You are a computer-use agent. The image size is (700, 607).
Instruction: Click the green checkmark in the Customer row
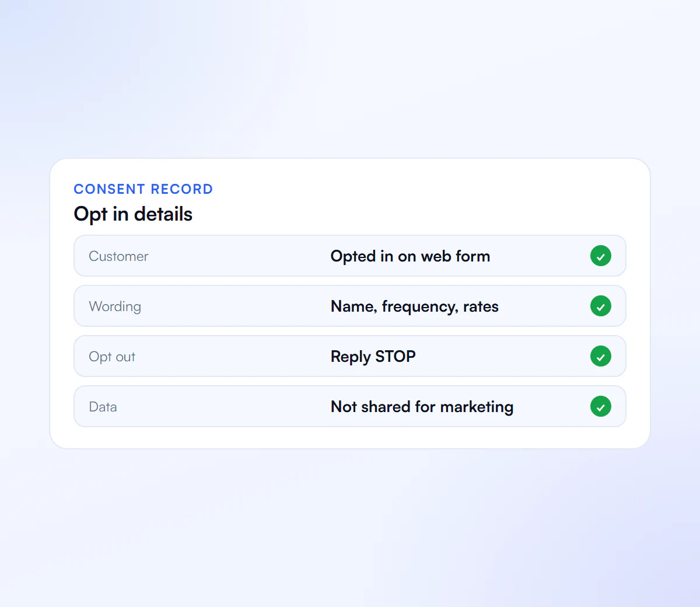tap(601, 256)
